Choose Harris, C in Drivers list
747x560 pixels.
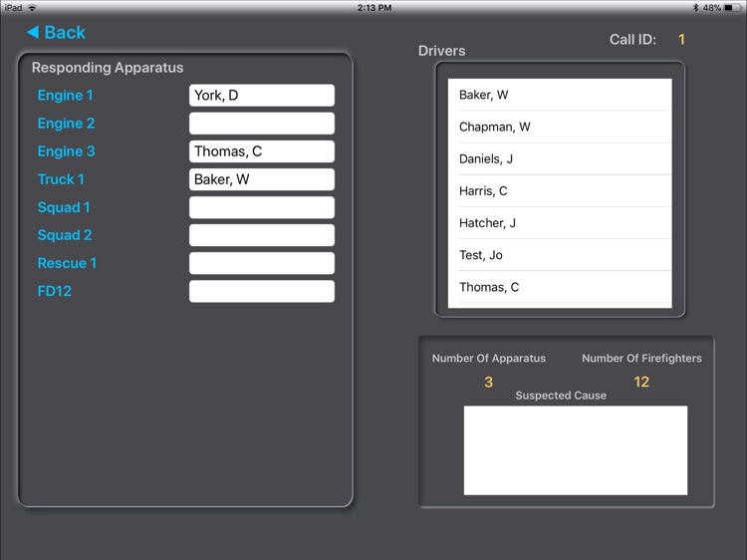[560, 190]
